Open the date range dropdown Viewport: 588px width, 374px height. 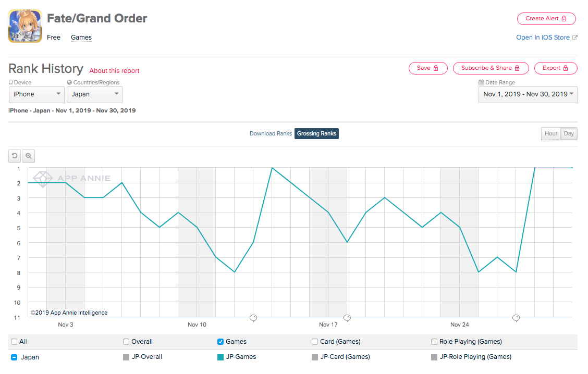point(528,94)
